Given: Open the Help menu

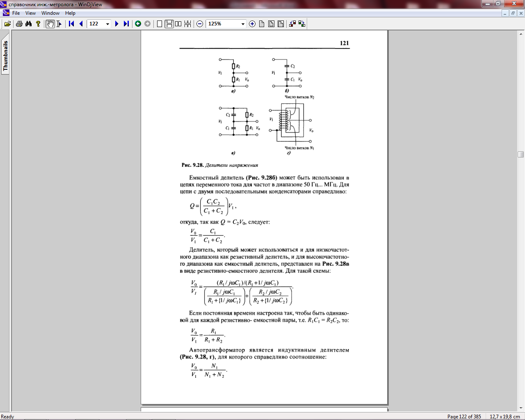Looking at the screenshot, I should click(70, 13).
